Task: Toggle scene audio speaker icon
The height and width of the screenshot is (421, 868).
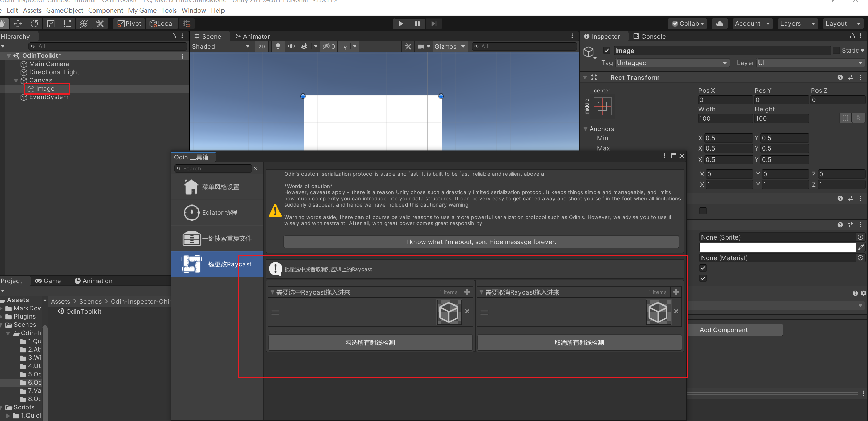Action: (x=292, y=46)
